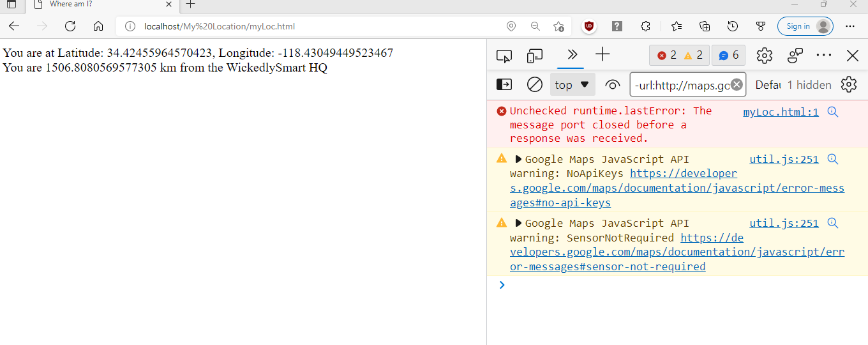Viewport: 868px width, 345px height.
Task: Open Customize DevTools ellipsis menu
Action: [824, 56]
